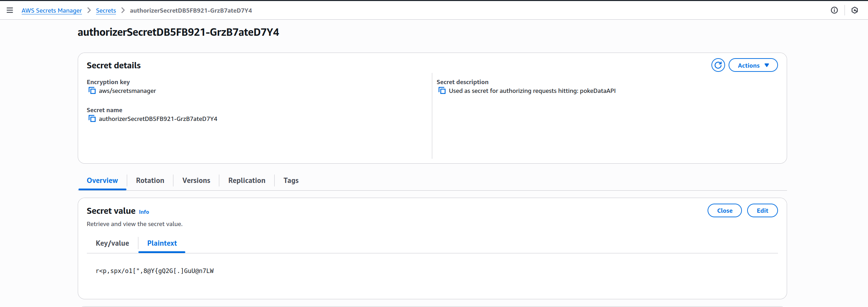Click the info circle icon in top bar
The height and width of the screenshot is (307, 868).
834,10
